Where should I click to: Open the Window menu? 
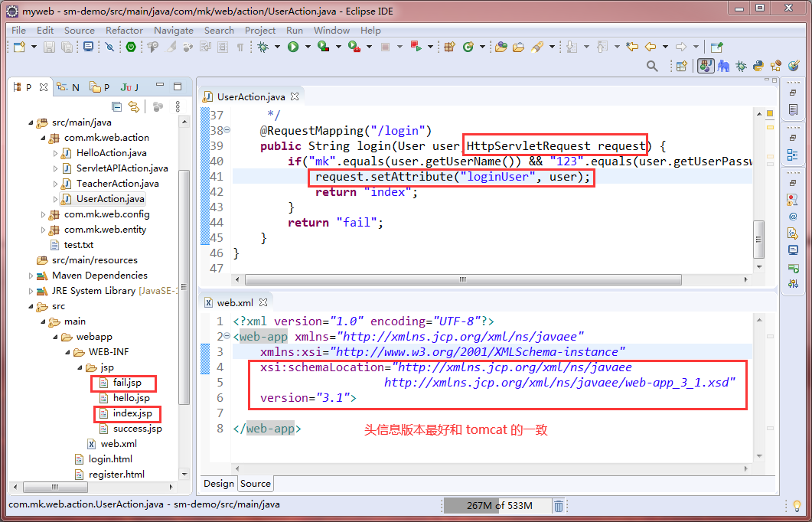pos(331,31)
